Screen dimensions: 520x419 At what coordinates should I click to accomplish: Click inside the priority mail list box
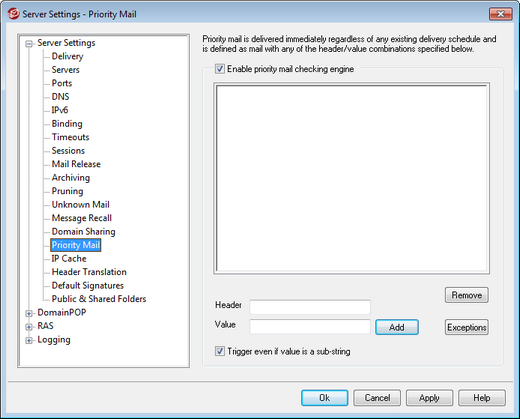352,178
